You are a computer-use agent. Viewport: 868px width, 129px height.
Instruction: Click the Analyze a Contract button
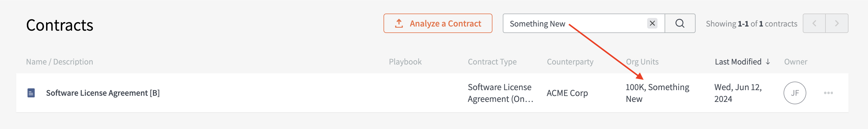437,23
